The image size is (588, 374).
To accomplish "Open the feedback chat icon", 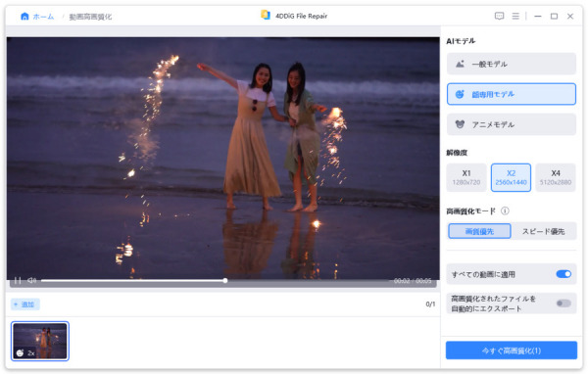I will coord(499,16).
